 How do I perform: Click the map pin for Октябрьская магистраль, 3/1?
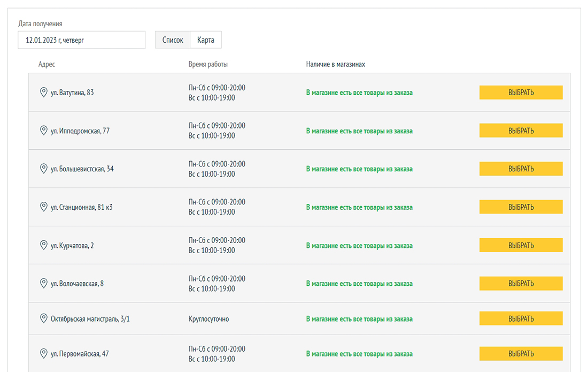(x=44, y=318)
